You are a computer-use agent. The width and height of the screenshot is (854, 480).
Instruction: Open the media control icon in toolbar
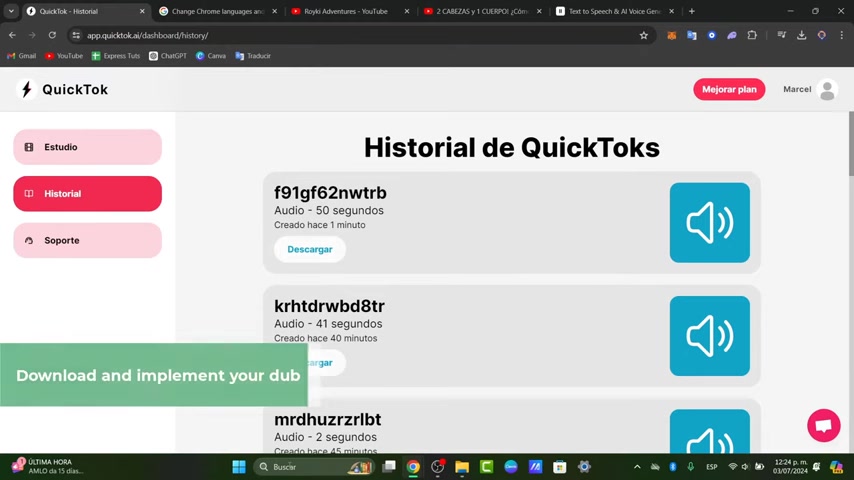coord(782,35)
